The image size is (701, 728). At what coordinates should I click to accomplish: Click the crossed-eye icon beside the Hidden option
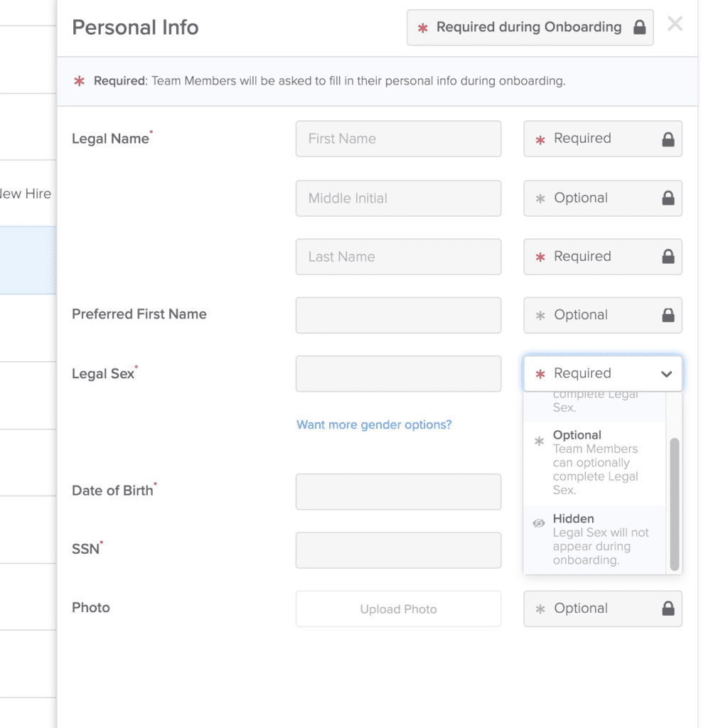[x=539, y=523]
